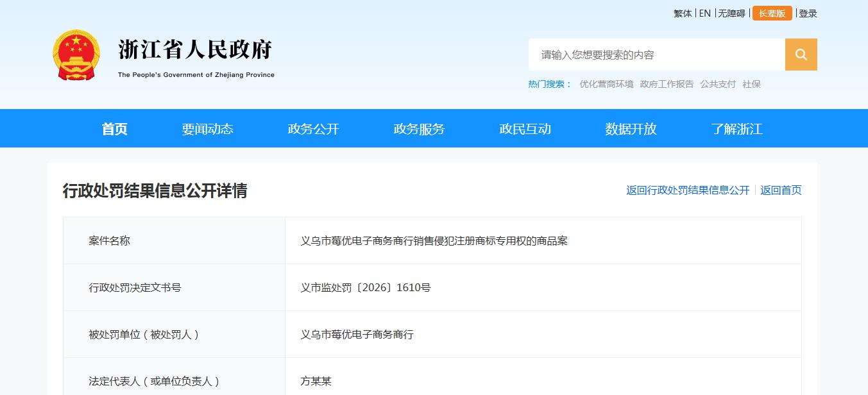
Task: Select hot search 公共支付
Action: click(718, 84)
